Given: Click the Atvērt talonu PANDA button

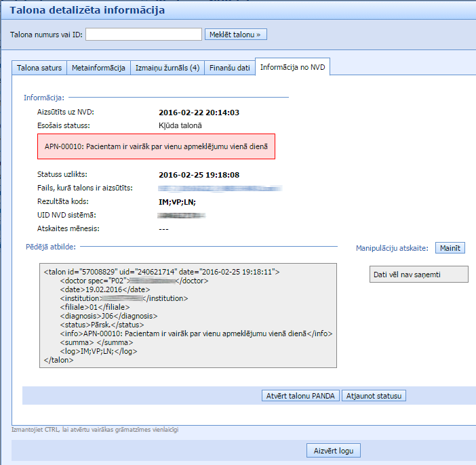Looking at the screenshot, I should [300, 396].
